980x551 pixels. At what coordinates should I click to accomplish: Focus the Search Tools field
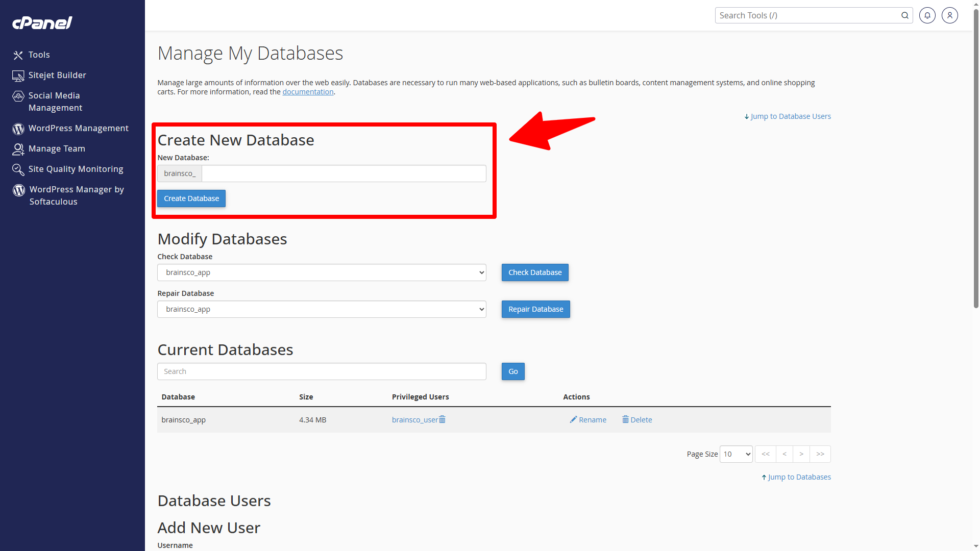click(x=807, y=15)
